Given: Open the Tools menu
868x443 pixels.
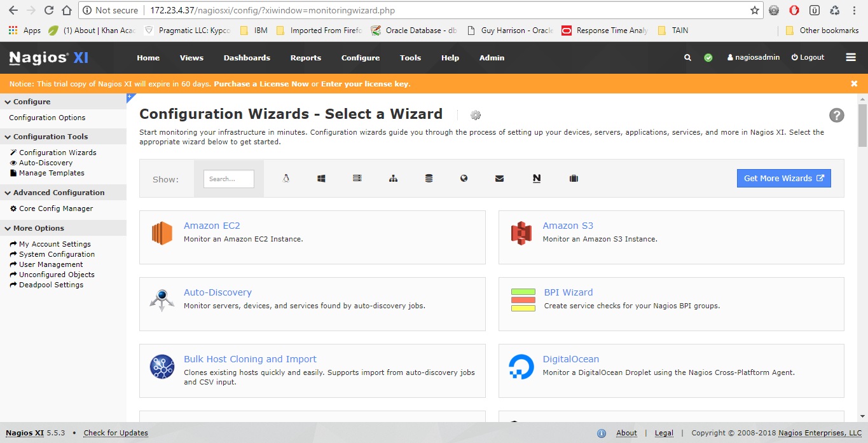Looking at the screenshot, I should 410,58.
